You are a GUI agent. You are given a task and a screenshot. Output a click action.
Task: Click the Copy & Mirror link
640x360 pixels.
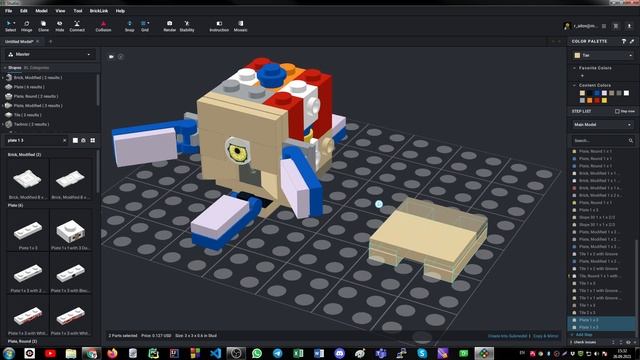point(545,336)
